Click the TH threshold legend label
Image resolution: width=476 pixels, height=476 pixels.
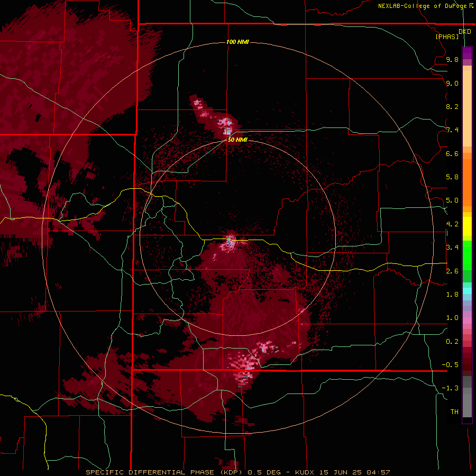[x=454, y=412]
